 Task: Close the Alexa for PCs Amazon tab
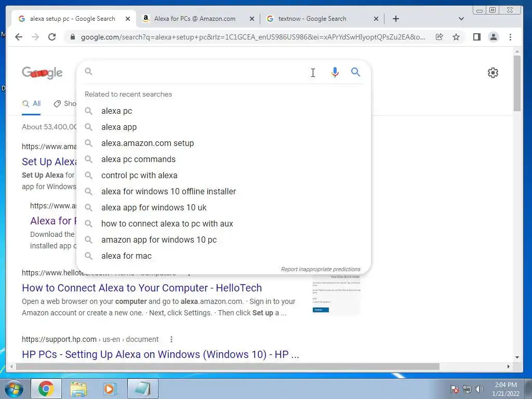point(252,19)
